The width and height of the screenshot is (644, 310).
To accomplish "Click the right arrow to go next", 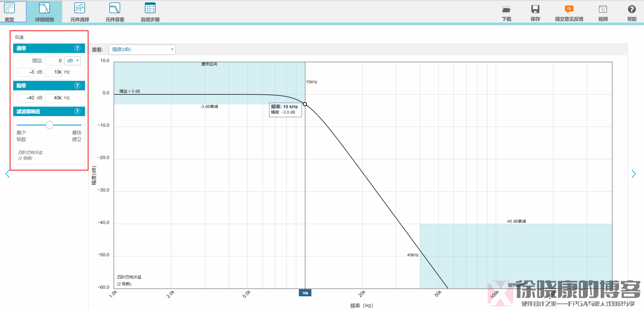I will coord(634,174).
